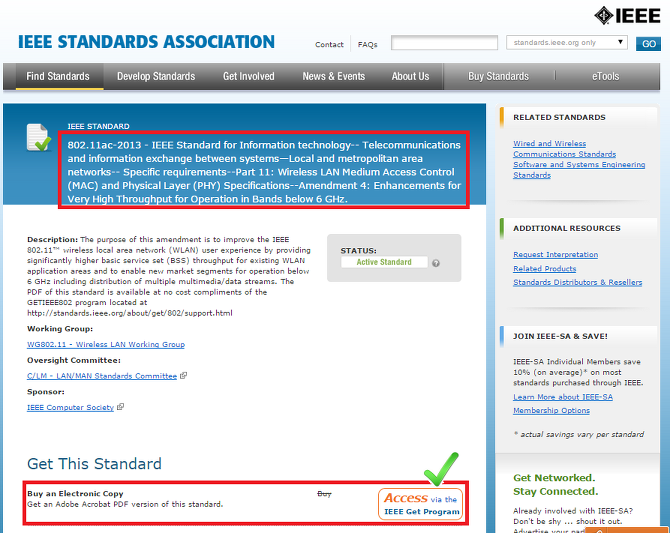The width and height of the screenshot is (670, 533).
Task: Click Learn More about IEEE-SA link
Action: pos(563,397)
